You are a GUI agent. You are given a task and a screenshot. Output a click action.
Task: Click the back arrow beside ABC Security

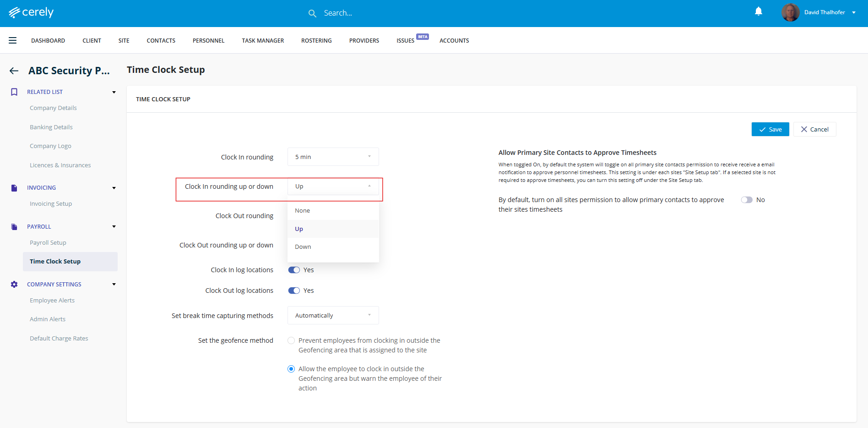14,71
